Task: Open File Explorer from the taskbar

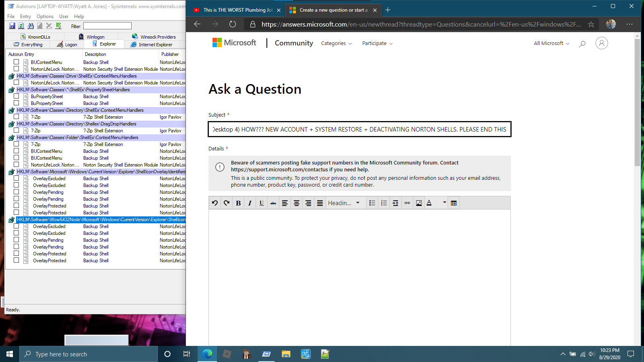Action: 286,354
